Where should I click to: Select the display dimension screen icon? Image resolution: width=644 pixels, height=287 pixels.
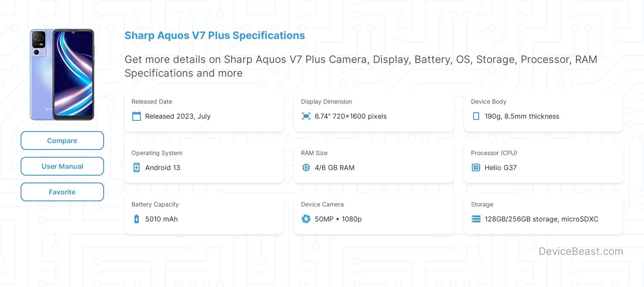click(306, 116)
